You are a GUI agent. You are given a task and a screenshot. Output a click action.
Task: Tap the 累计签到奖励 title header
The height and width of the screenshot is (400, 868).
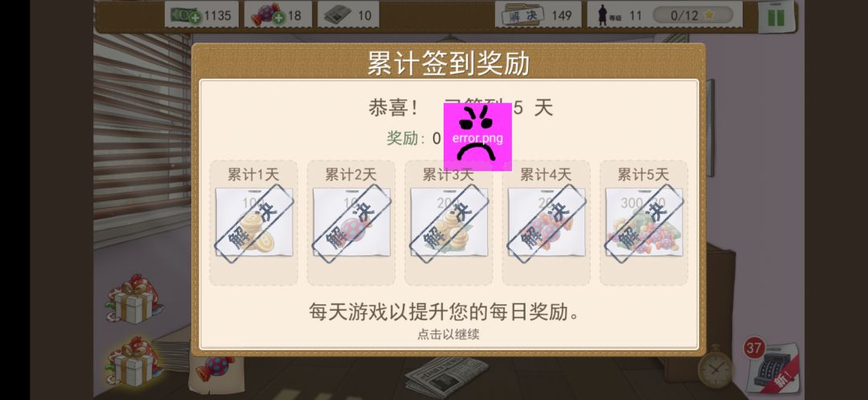(448, 63)
